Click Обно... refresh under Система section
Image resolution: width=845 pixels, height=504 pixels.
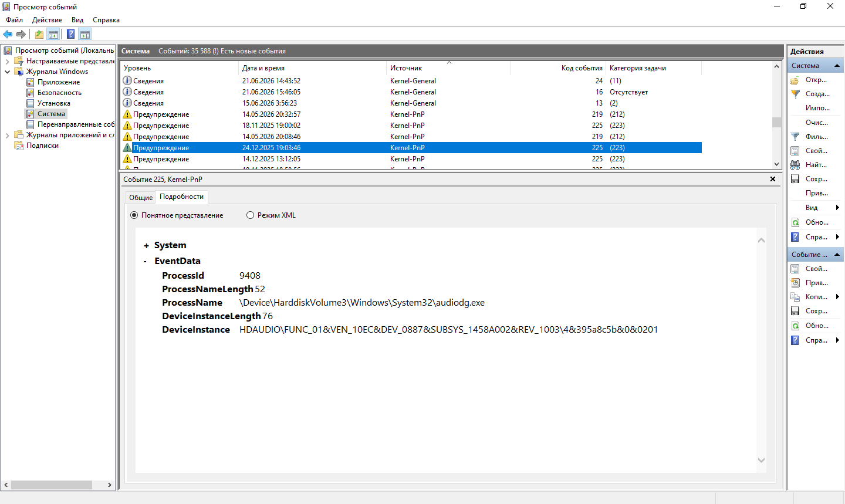[x=816, y=222]
